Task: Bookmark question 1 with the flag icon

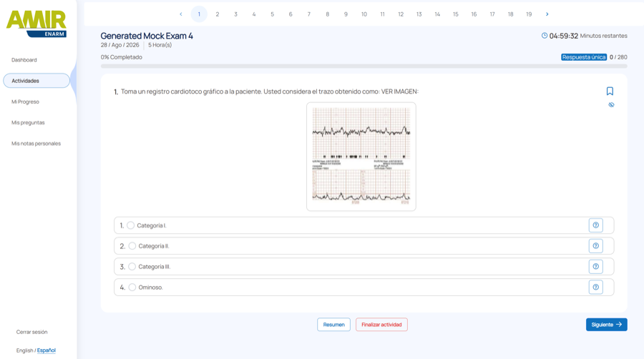Action: click(610, 91)
